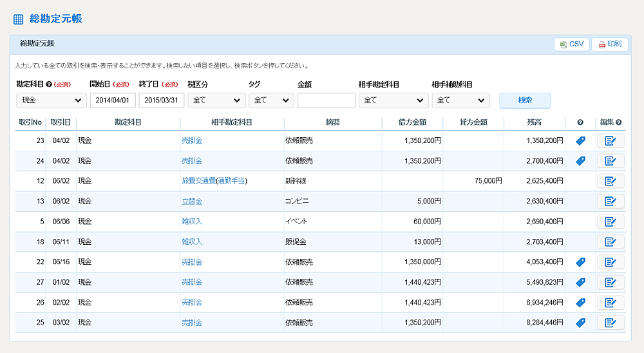Click the 取引No column header

(x=30, y=122)
